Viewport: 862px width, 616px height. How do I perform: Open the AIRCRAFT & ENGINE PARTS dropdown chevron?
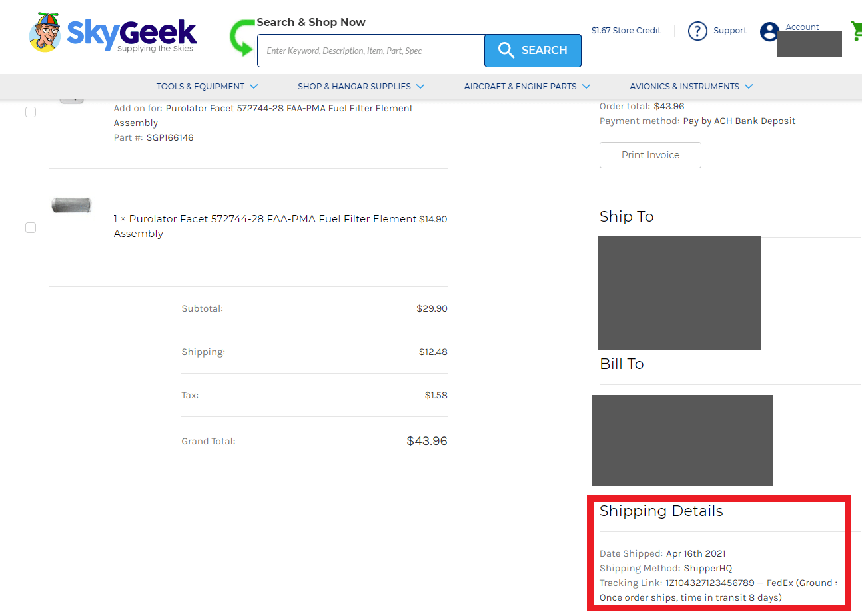[x=586, y=86]
